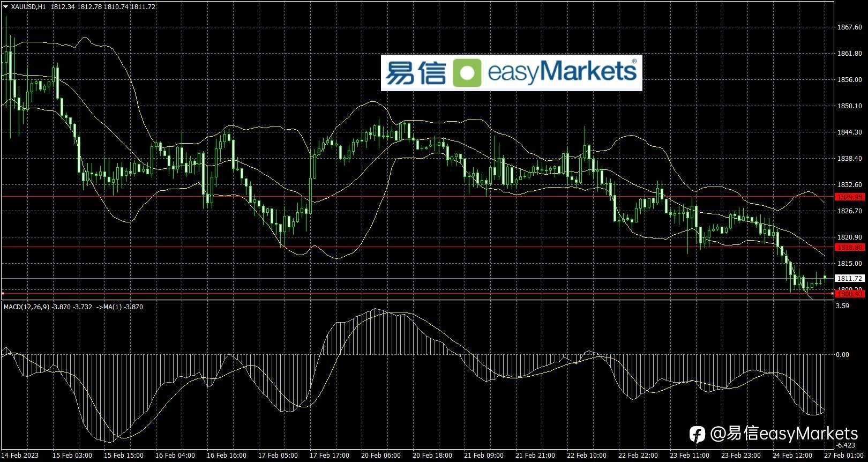
Task: Click the 1844.30 price axis label
Action: coord(850,132)
